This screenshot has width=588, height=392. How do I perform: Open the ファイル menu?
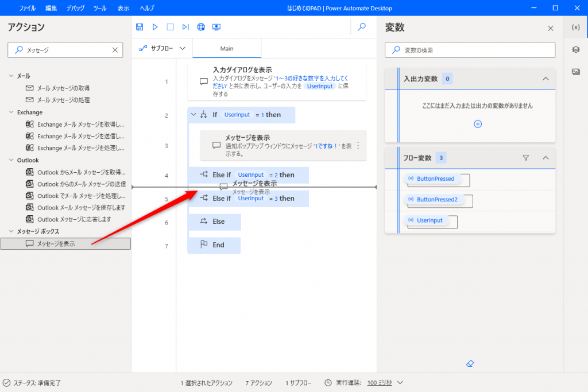coord(27,8)
